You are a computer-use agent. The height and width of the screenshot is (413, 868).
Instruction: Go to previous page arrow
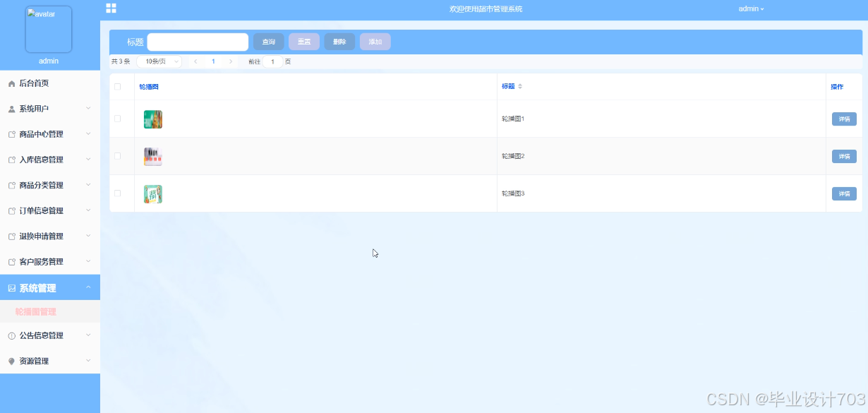[x=195, y=61]
